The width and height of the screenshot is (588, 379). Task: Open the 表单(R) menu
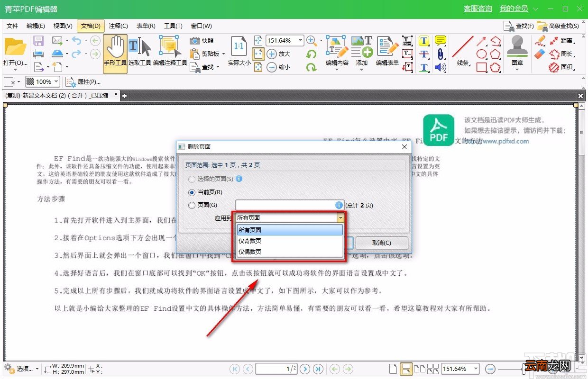(146, 26)
